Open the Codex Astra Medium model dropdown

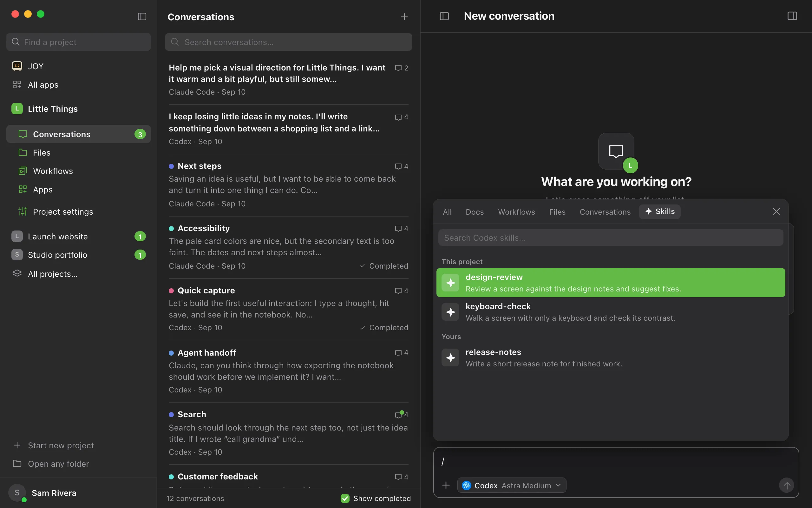(x=512, y=485)
